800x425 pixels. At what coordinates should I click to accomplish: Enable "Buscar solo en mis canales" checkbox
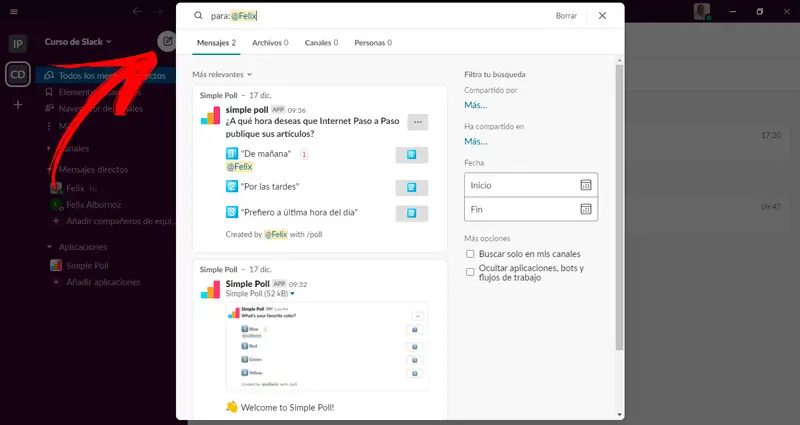pyautogui.click(x=471, y=254)
